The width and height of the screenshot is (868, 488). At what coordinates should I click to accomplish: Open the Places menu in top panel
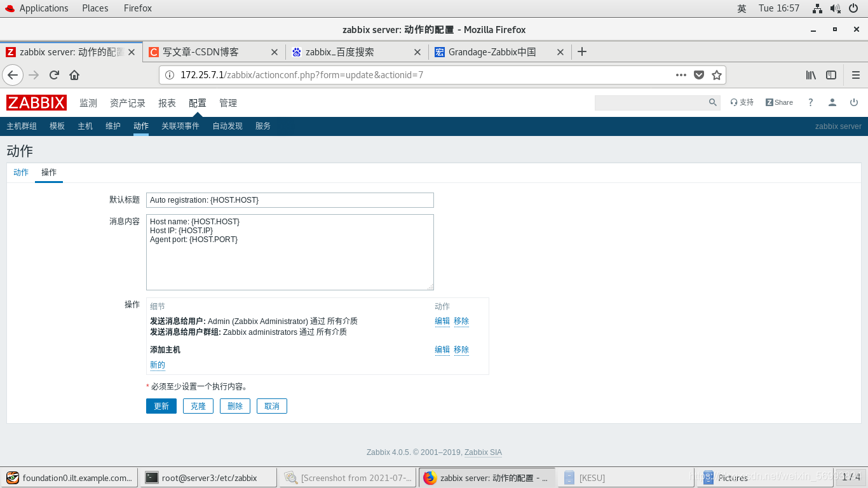click(x=95, y=8)
